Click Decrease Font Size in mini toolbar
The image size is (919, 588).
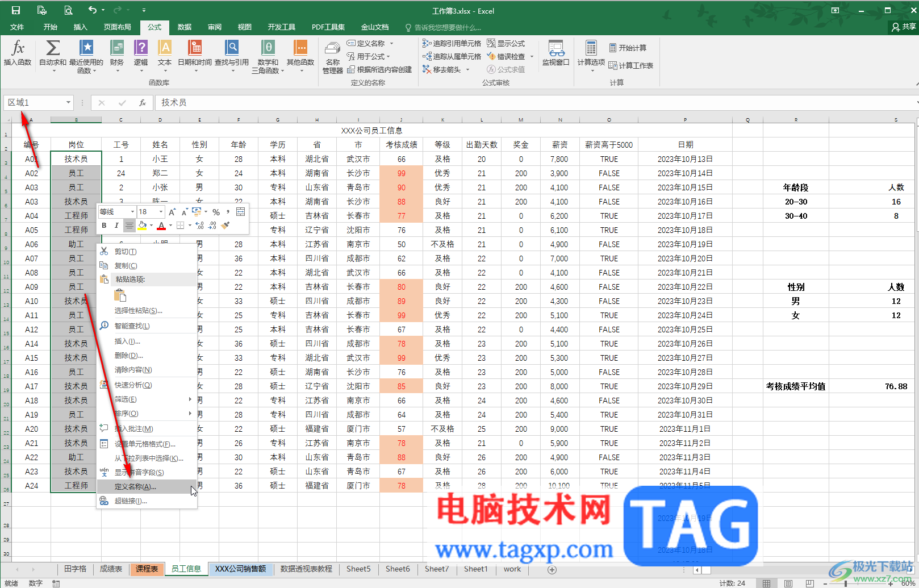coord(184,212)
